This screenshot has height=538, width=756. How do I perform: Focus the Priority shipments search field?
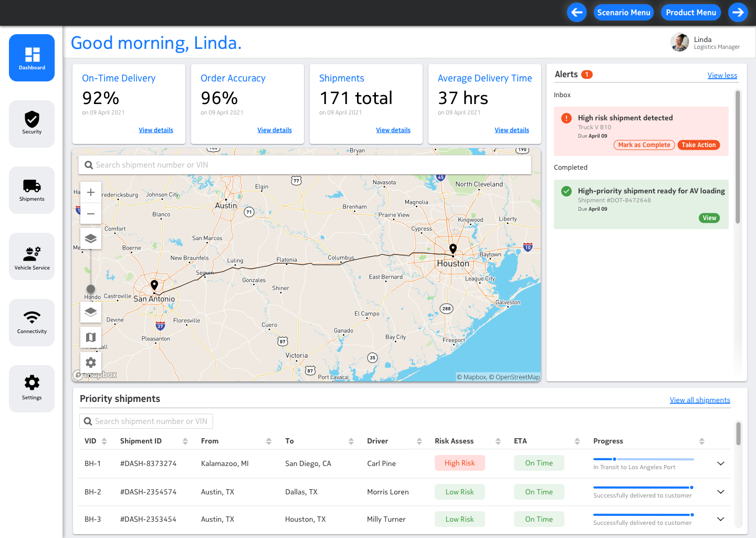146,421
